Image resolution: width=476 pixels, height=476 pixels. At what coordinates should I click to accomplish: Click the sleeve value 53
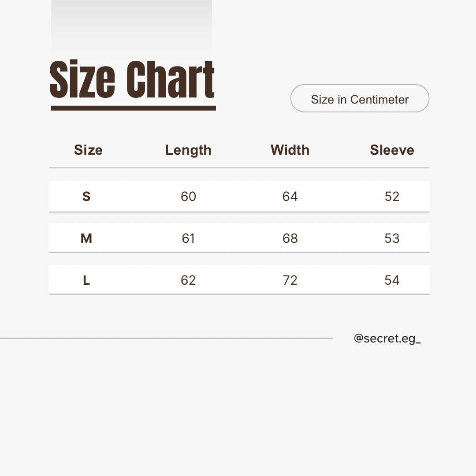click(x=392, y=238)
